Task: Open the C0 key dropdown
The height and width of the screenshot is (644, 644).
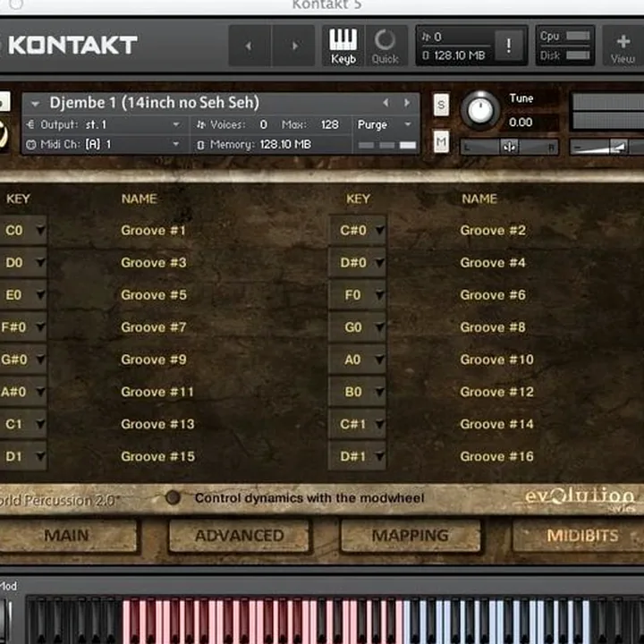Action: tap(22, 231)
